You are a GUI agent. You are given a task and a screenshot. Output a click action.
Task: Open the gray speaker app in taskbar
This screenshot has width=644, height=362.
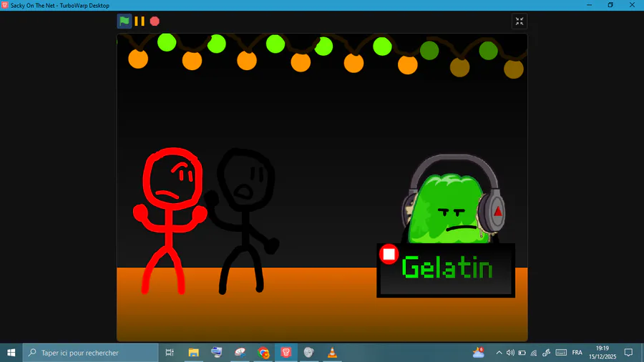pyautogui.click(x=309, y=353)
